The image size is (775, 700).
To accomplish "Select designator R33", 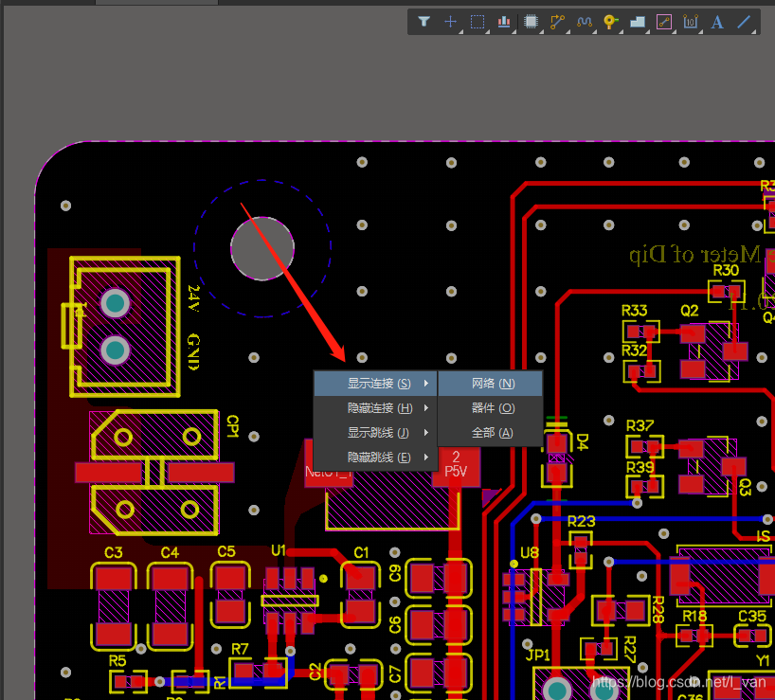I will (x=634, y=311).
